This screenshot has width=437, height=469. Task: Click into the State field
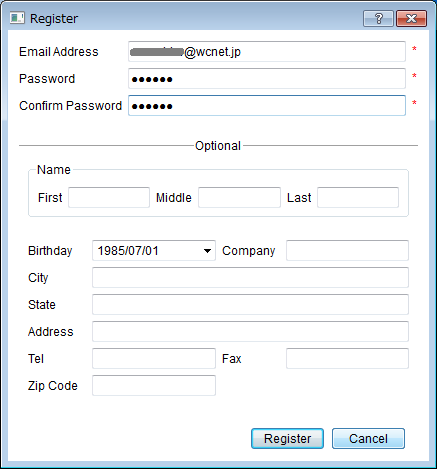click(x=250, y=304)
